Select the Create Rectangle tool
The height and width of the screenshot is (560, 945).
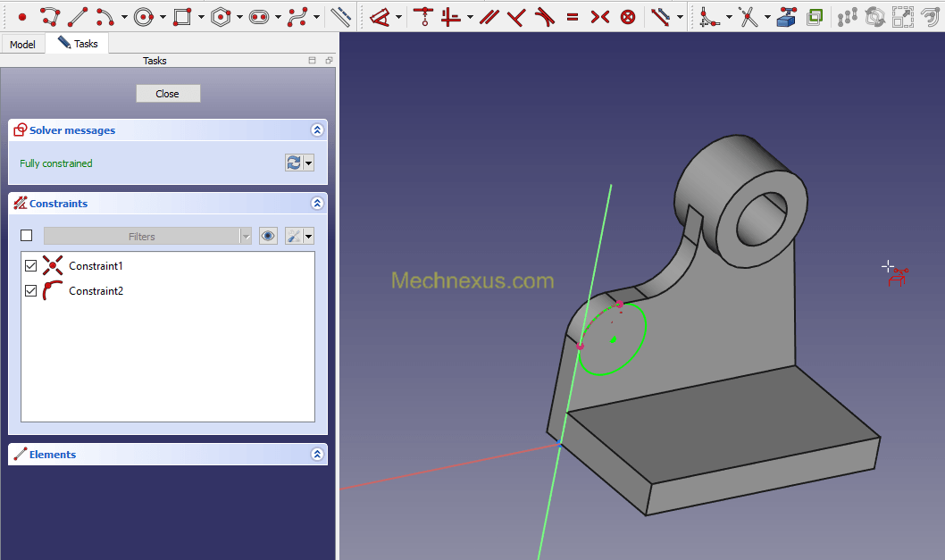[x=182, y=16]
